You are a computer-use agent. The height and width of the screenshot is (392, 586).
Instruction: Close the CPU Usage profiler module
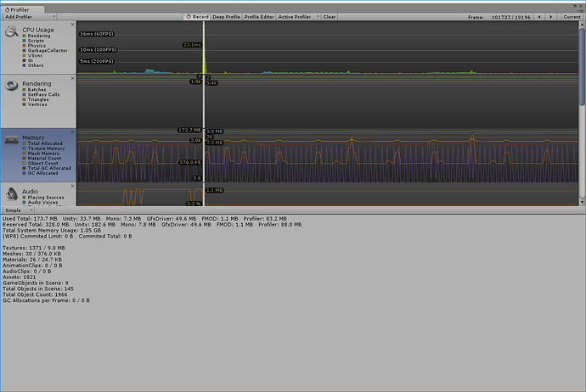[x=72, y=25]
